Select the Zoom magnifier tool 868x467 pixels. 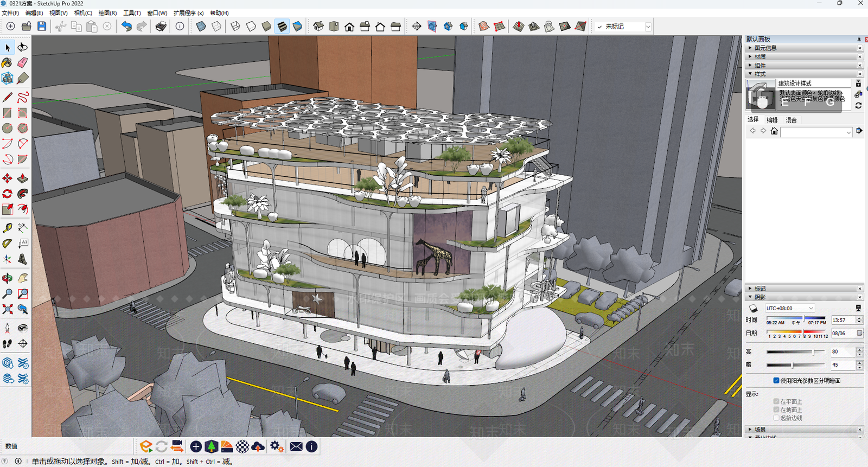click(x=8, y=293)
